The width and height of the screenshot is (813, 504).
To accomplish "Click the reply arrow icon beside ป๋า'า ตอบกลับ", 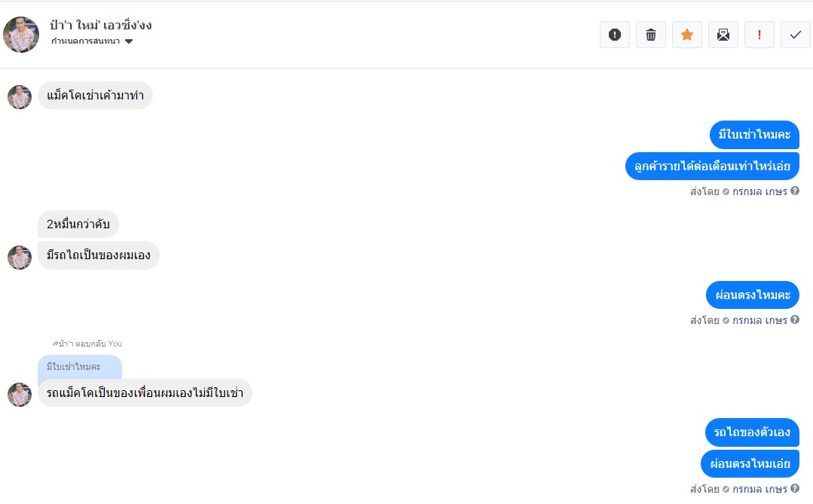I will coord(55,344).
